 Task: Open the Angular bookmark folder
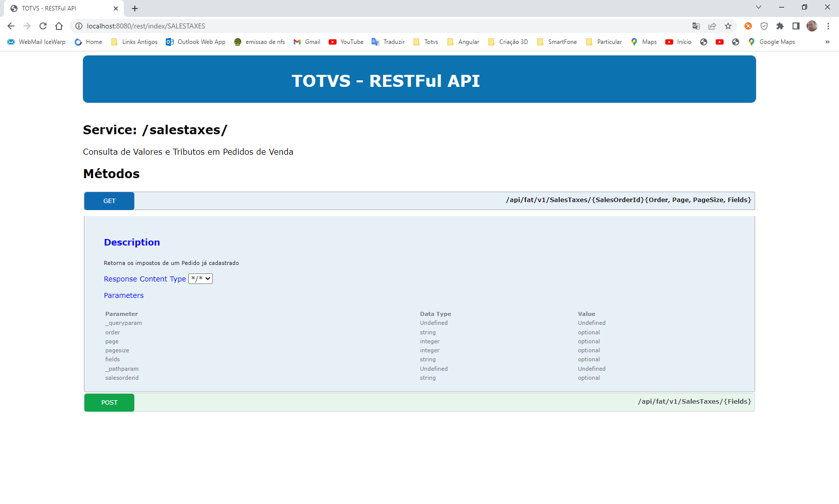463,42
